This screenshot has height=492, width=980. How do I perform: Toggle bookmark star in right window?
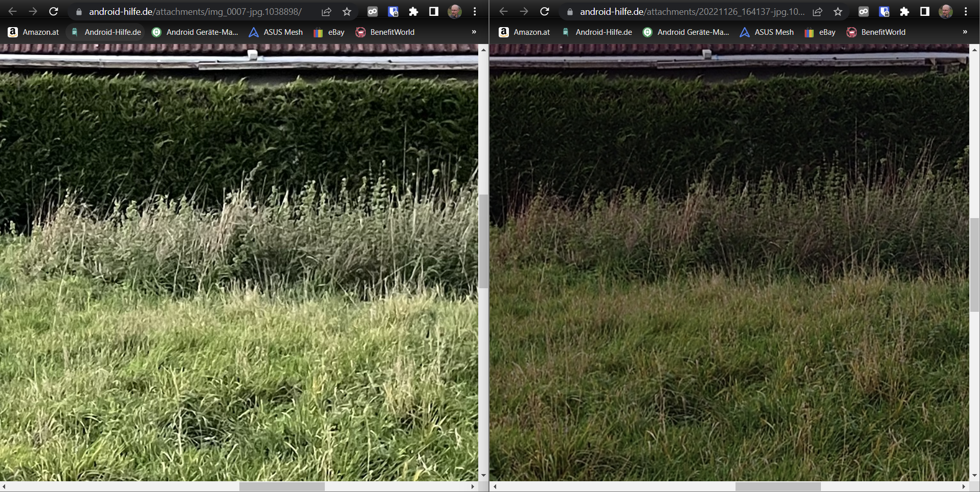838,11
